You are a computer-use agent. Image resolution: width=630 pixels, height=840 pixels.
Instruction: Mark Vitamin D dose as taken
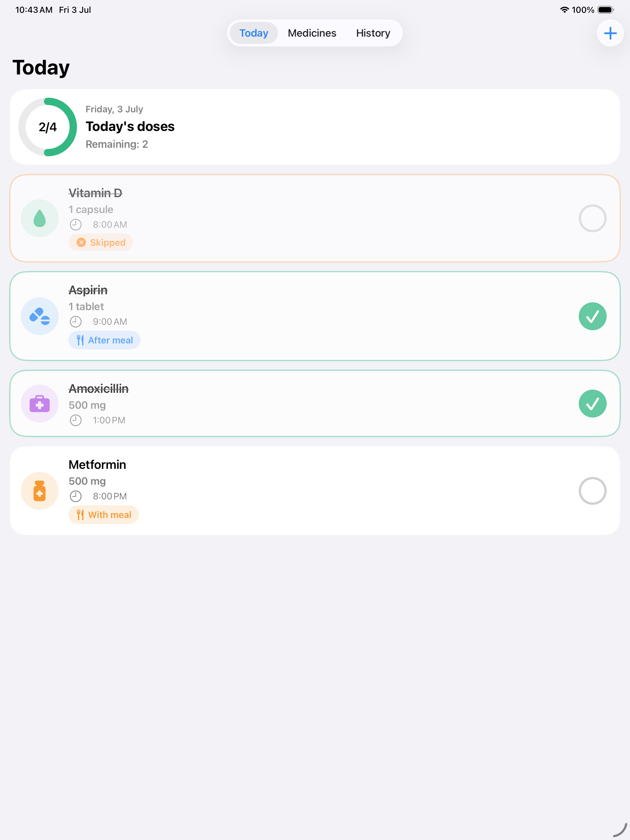pos(592,218)
